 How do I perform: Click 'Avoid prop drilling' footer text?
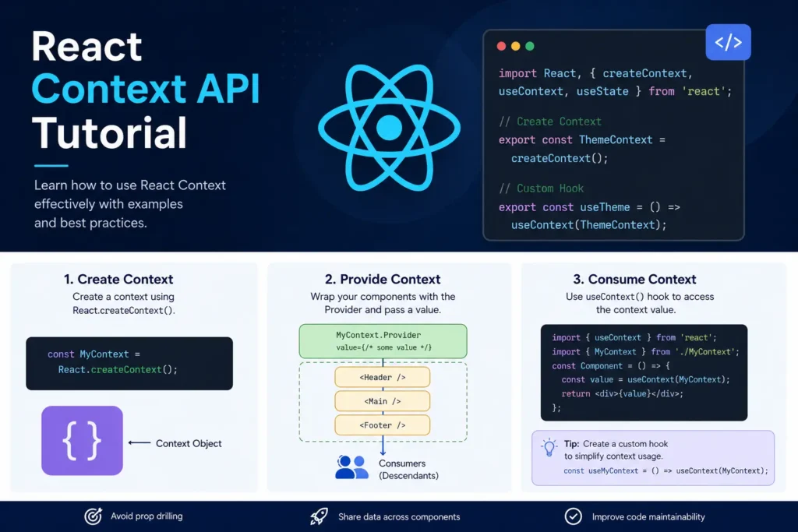pyautogui.click(x=147, y=516)
